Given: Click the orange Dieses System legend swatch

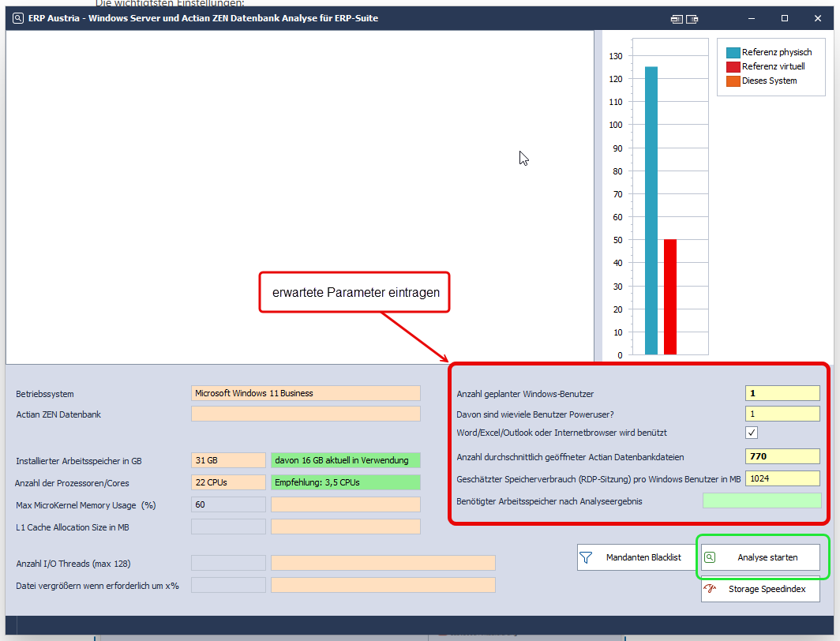Looking at the screenshot, I should point(733,81).
